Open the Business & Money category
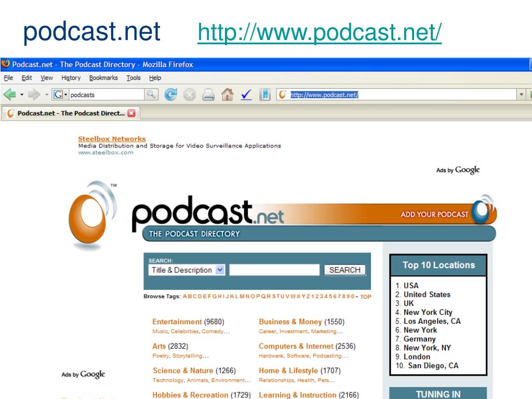 click(x=290, y=322)
